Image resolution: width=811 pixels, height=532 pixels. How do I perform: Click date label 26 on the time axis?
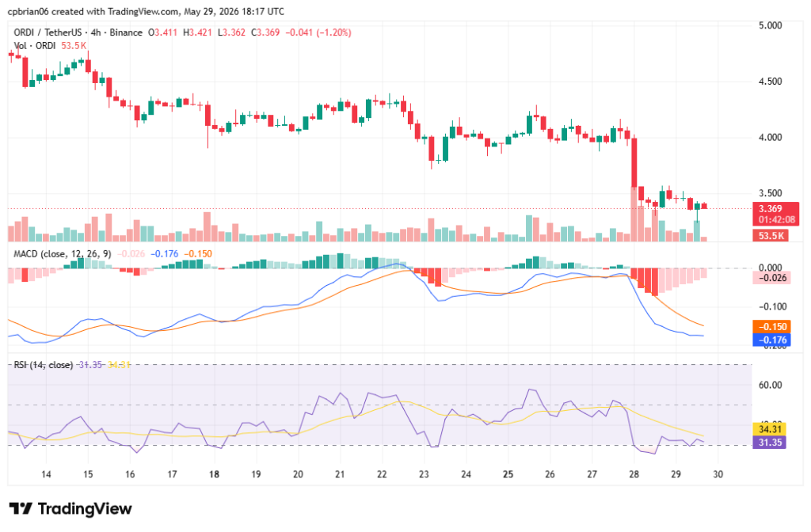(550, 475)
